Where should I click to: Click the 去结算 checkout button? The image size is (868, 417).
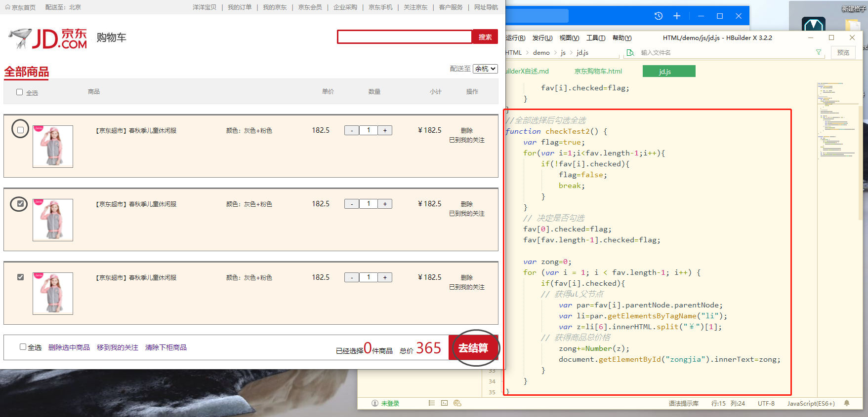(x=473, y=348)
